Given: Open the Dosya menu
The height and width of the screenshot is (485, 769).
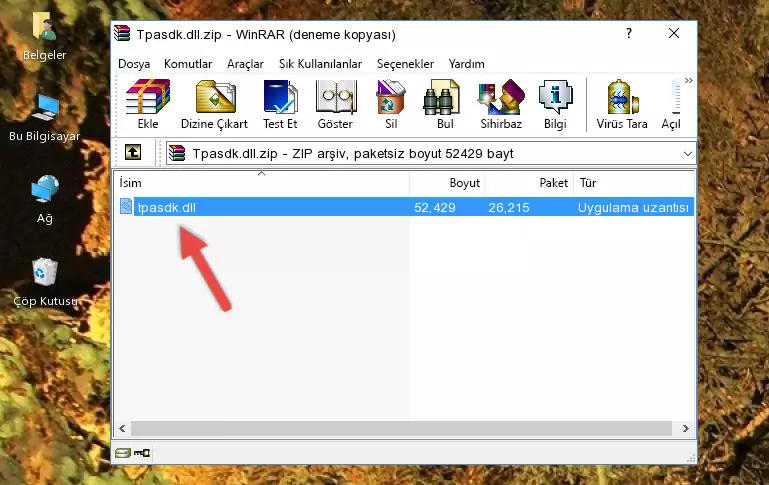Looking at the screenshot, I should pos(134,64).
